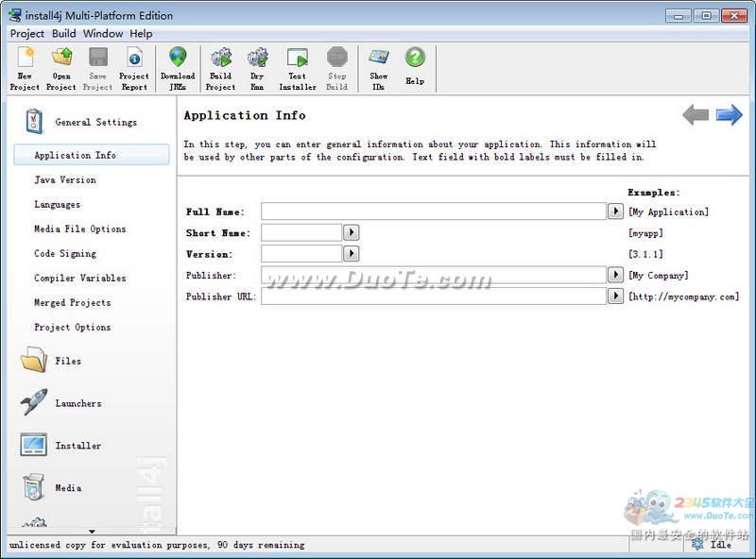Click the '[3.1.1]' example text
This screenshot has width=756, height=559.
click(x=645, y=254)
